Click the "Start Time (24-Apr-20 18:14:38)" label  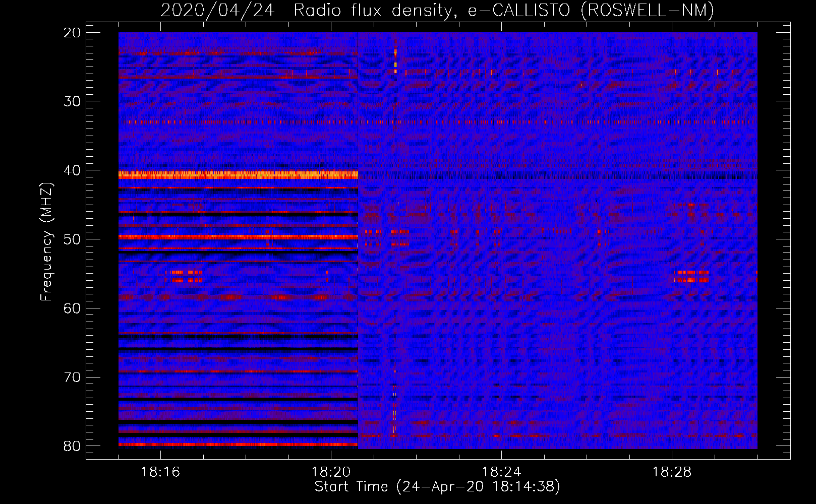437,487
